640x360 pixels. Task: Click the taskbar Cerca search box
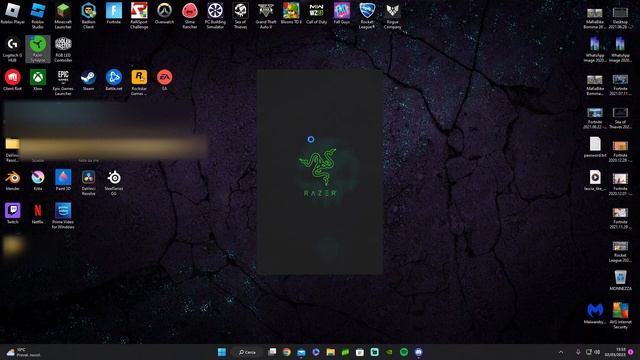pos(247,352)
